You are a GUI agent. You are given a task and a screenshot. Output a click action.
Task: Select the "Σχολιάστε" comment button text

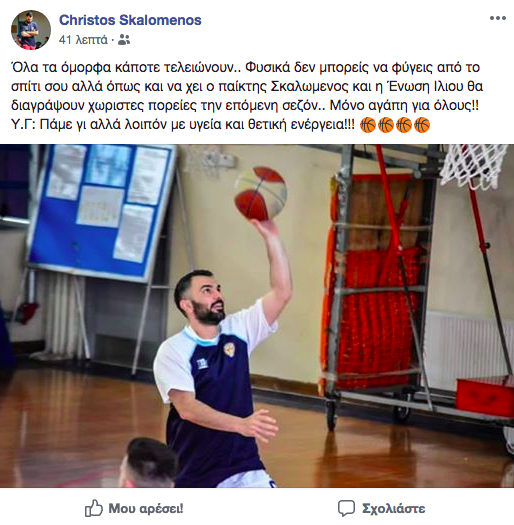393,509
